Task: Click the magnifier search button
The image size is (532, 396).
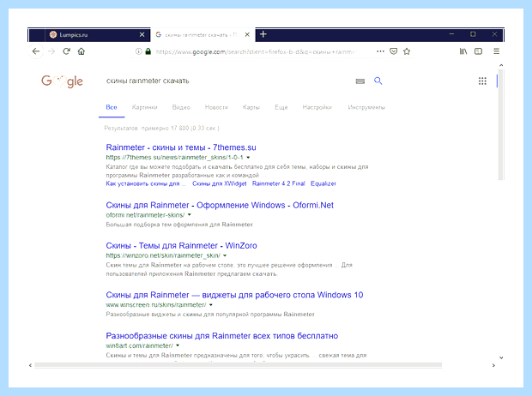Action: [x=378, y=81]
